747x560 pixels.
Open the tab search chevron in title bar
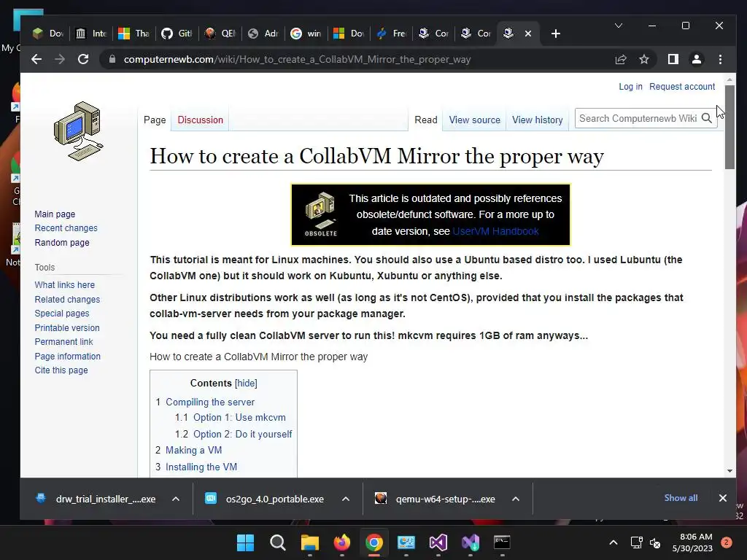point(619,26)
